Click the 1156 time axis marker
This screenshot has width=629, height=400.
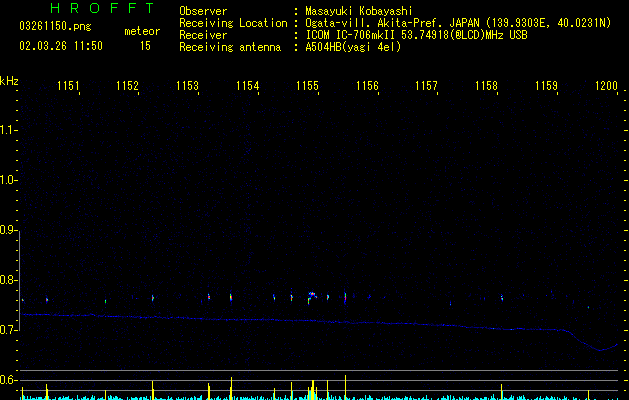(x=367, y=86)
